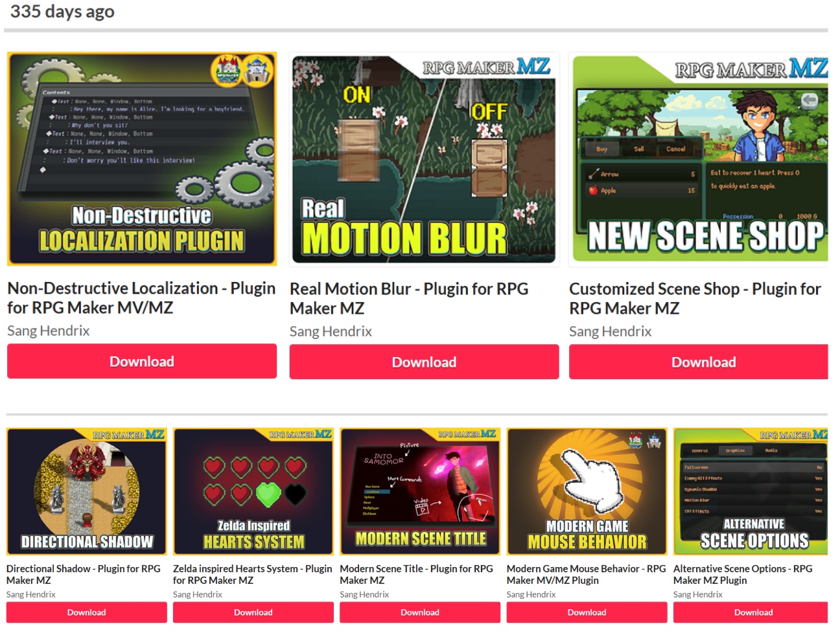The width and height of the screenshot is (840, 639).
Task: Download the Alternative Scene Options plugin
Action: tap(751, 612)
